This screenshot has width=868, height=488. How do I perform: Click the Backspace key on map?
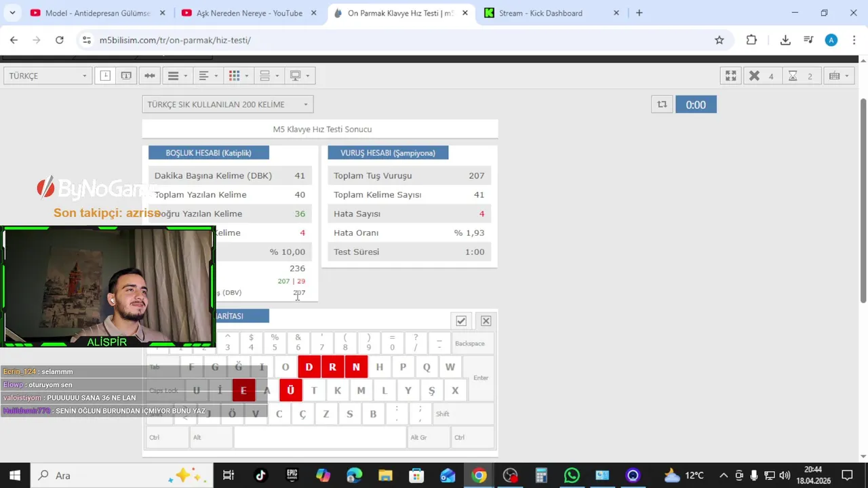point(473,344)
